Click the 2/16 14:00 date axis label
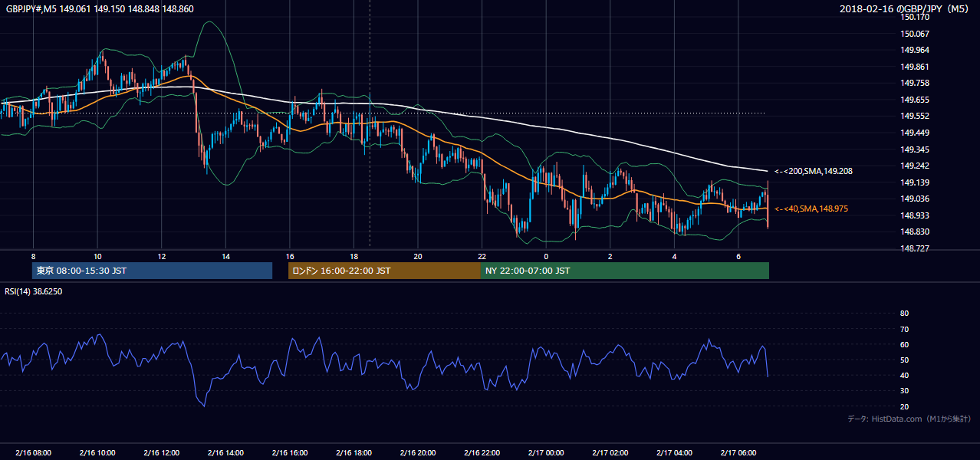The width and height of the screenshot is (980, 460). pyautogui.click(x=225, y=452)
